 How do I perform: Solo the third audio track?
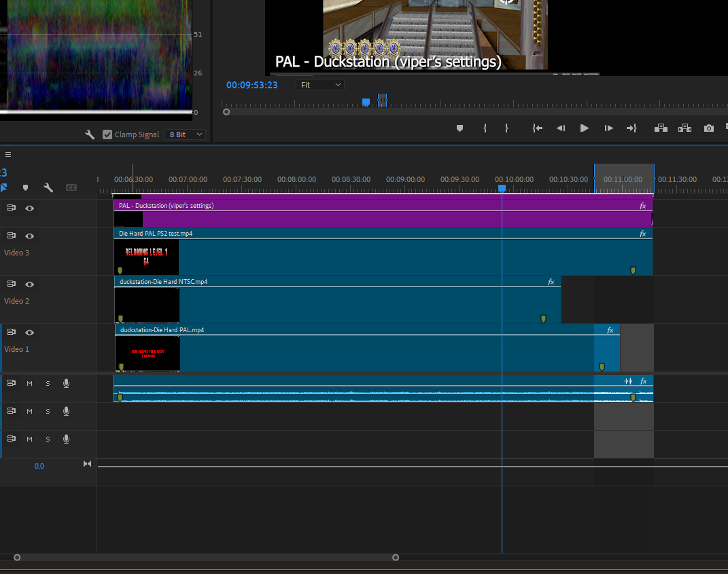pyautogui.click(x=48, y=440)
